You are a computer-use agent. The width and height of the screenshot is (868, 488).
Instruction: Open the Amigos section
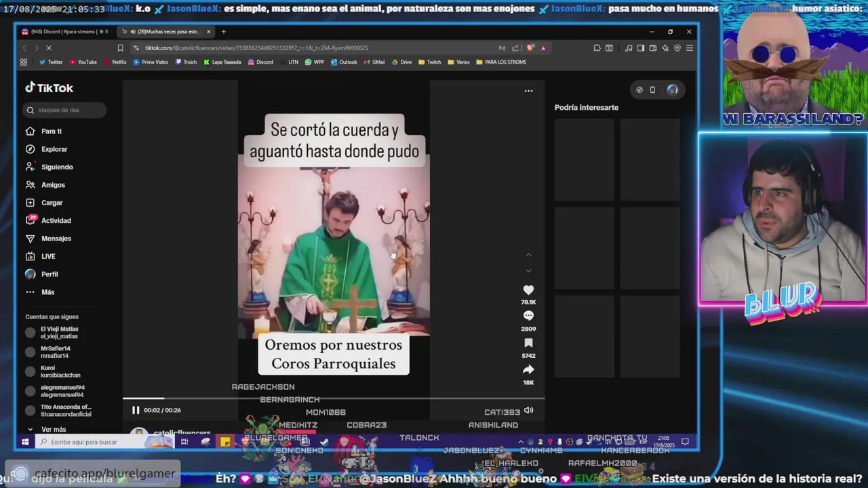click(x=45, y=185)
